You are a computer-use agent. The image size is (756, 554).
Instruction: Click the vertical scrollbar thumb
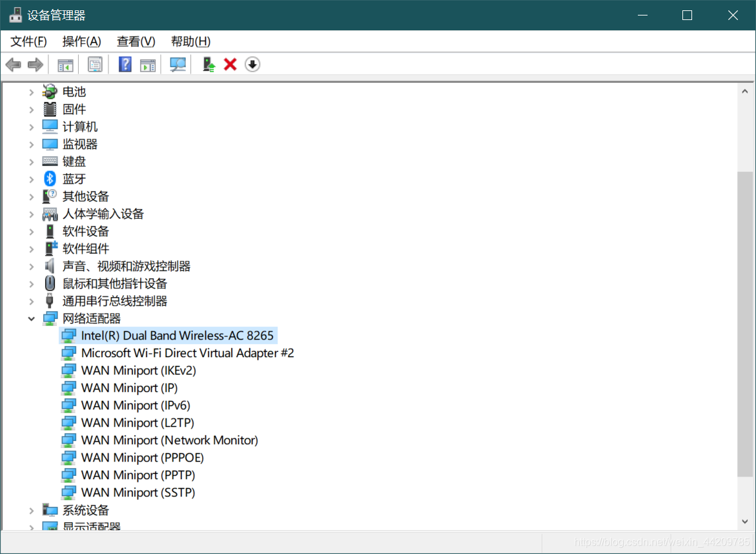(x=745, y=323)
